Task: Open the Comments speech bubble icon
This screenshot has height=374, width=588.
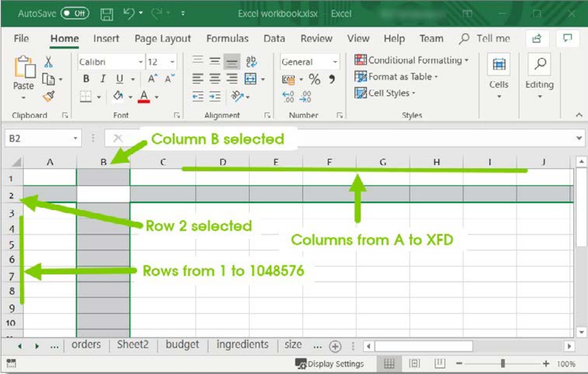Action: (568, 38)
